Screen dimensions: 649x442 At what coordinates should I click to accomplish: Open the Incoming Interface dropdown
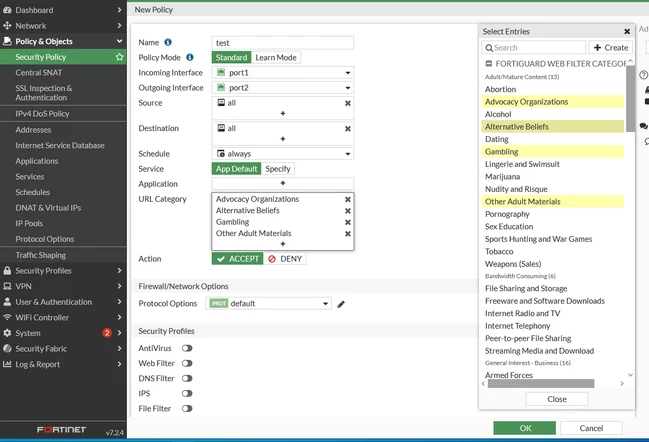point(283,73)
